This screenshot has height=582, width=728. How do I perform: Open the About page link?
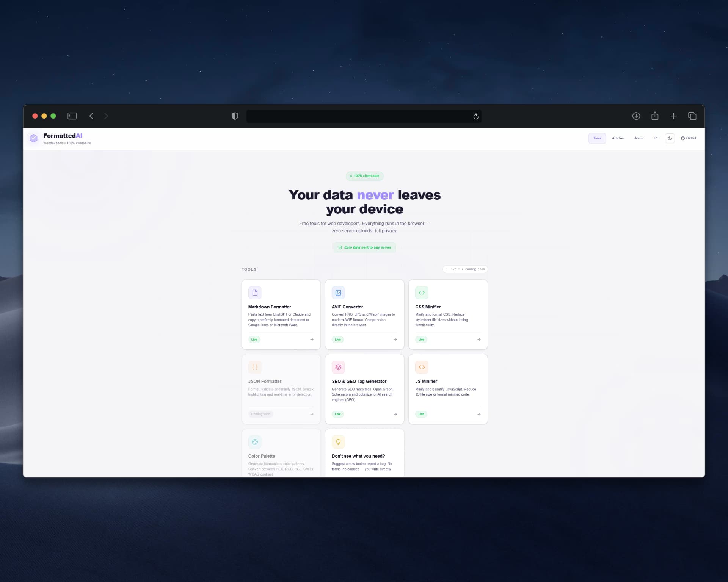point(639,138)
